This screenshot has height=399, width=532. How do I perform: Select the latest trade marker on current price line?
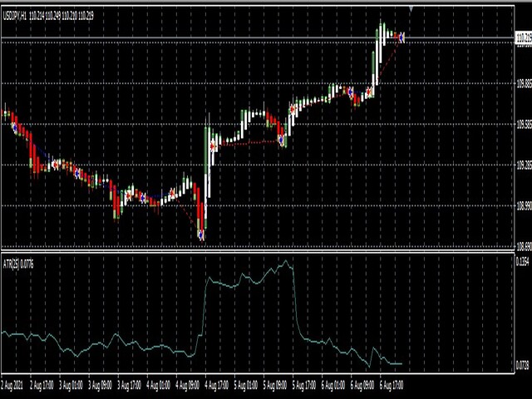coord(401,37)
